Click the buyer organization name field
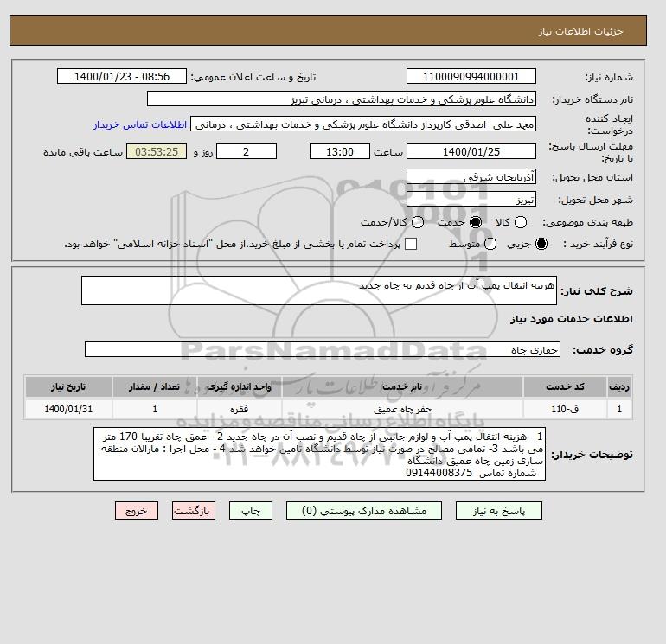The image size is (666, 644). coord(342,99)
